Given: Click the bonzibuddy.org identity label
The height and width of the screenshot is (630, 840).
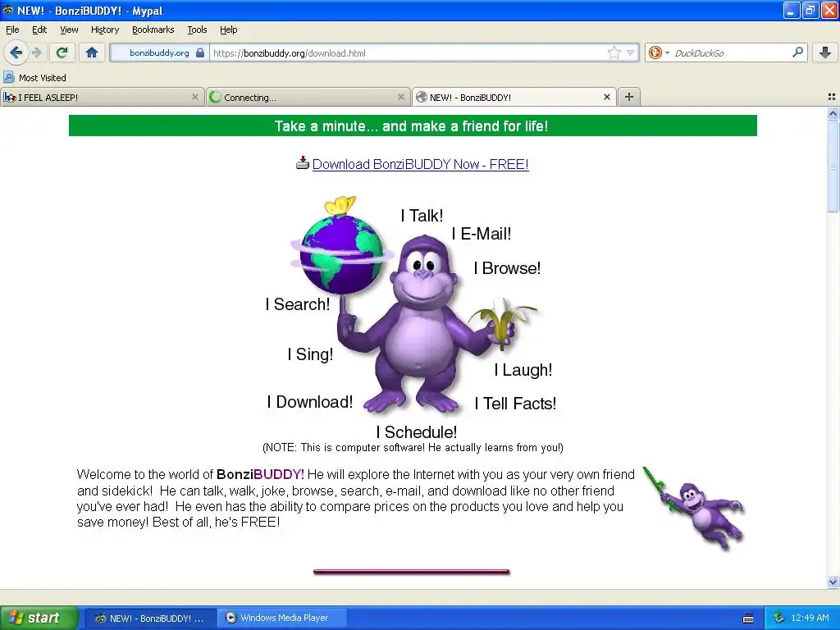Looking at the screenshot, I should (159, 52).
